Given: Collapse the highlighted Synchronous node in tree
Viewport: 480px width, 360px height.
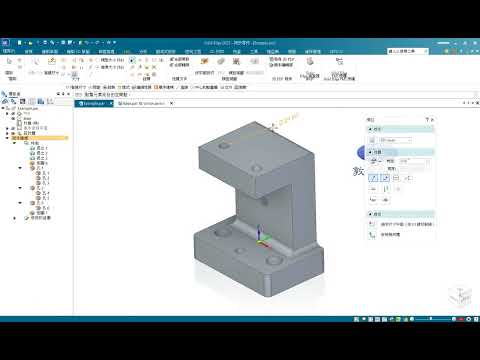Looking at the screenshot, I should coord(7,138).
